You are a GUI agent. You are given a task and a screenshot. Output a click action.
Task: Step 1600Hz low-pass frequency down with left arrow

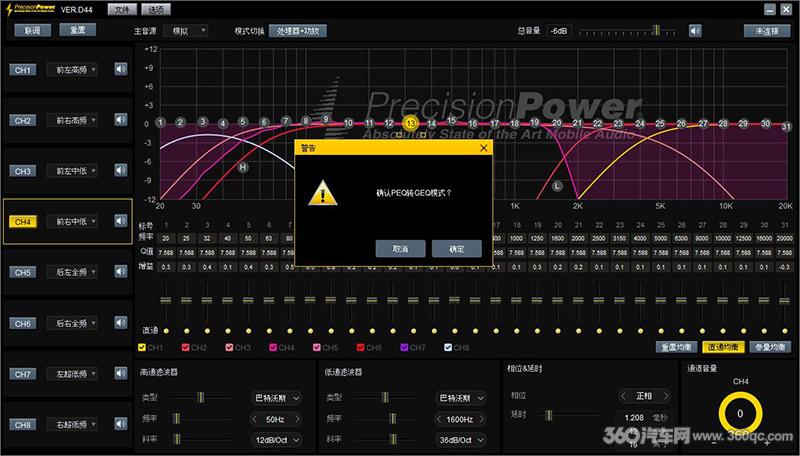[x=439, y=419]
